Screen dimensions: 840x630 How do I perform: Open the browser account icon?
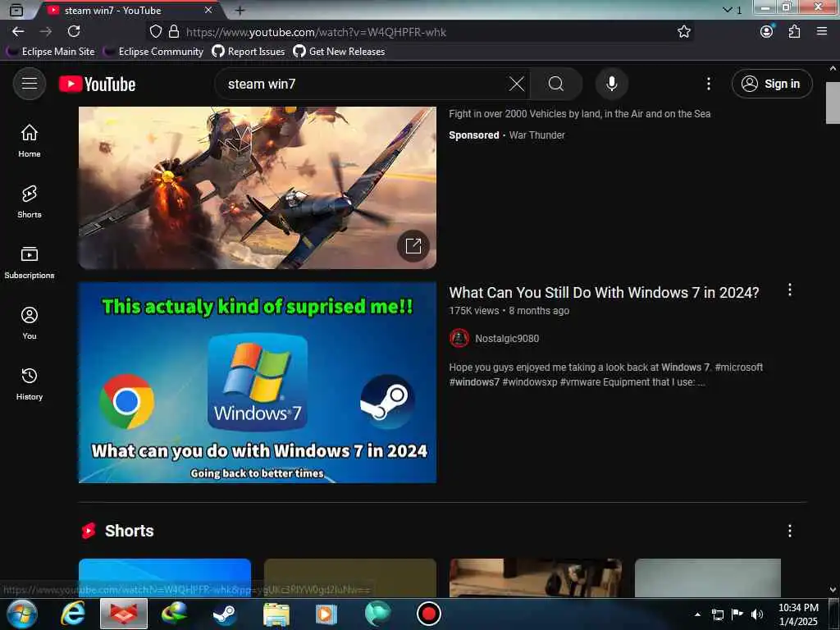tap(767, 32)
